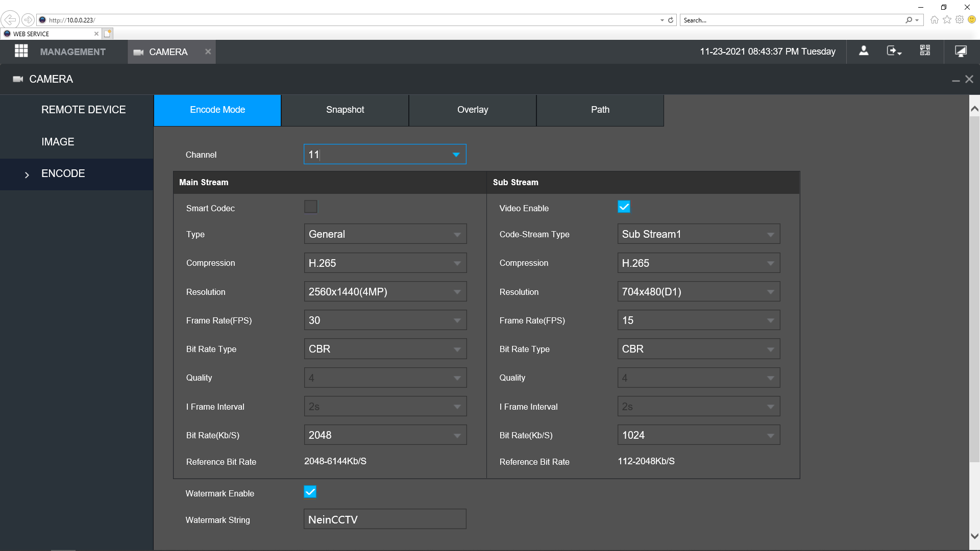Open the Main Stream Compression dropdown

(x=385, y=263)
